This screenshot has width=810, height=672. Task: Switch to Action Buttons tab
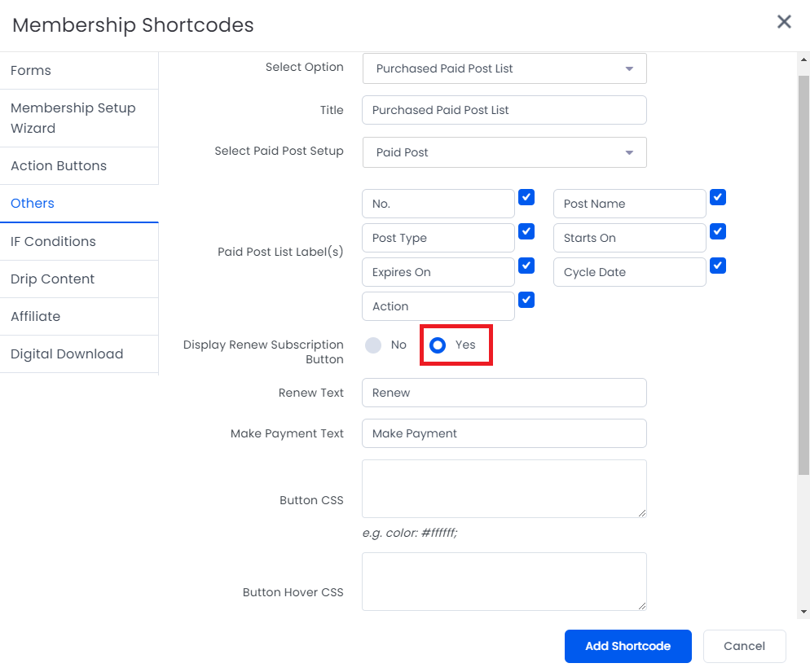point(79,166)
